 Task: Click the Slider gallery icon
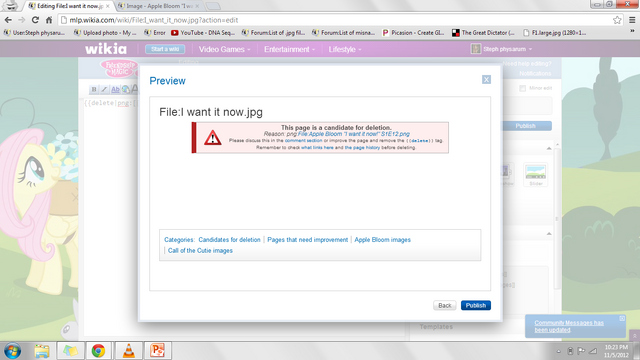536,175
